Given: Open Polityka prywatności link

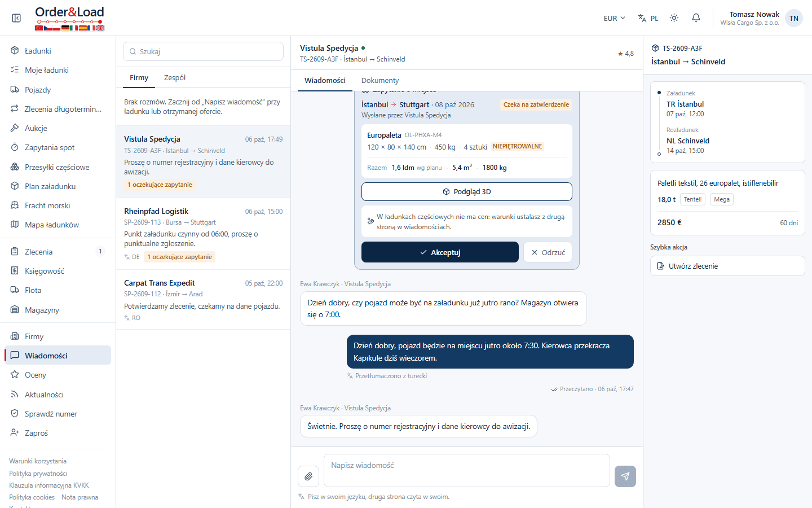Looking at the screenshot, I should point(38,474).
